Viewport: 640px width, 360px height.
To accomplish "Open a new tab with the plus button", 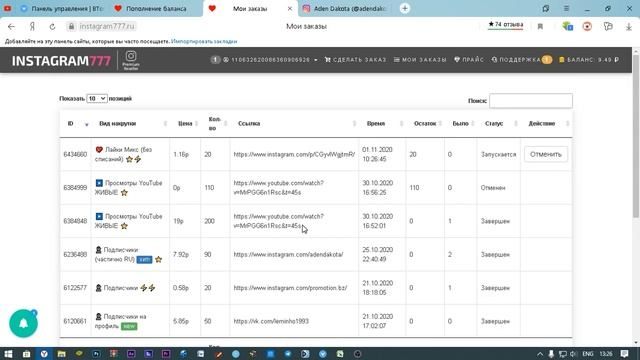I will (x=404, y=8).
